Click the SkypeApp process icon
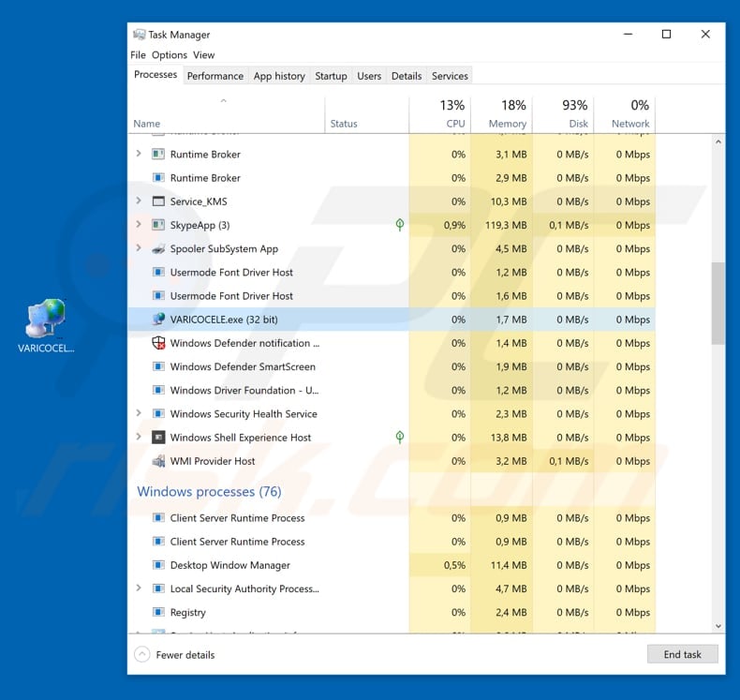 click(158, 225)
